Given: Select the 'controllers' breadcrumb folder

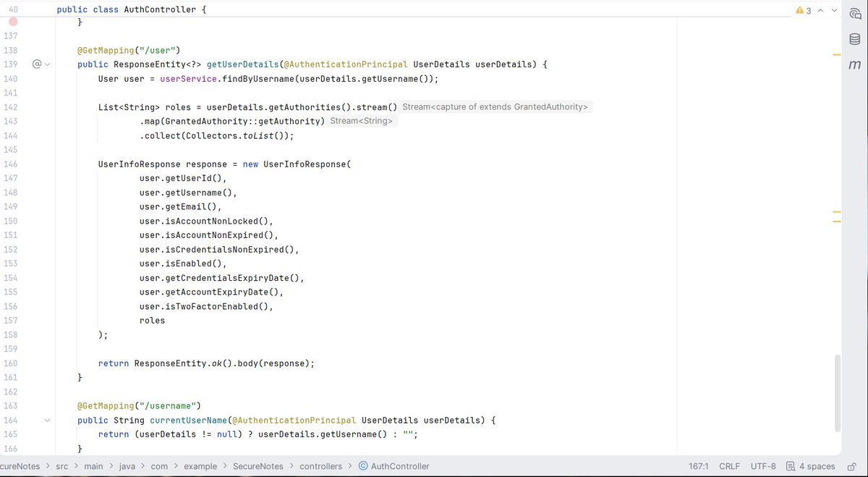Looking at the screenshot, I should (x=321, y=466).
